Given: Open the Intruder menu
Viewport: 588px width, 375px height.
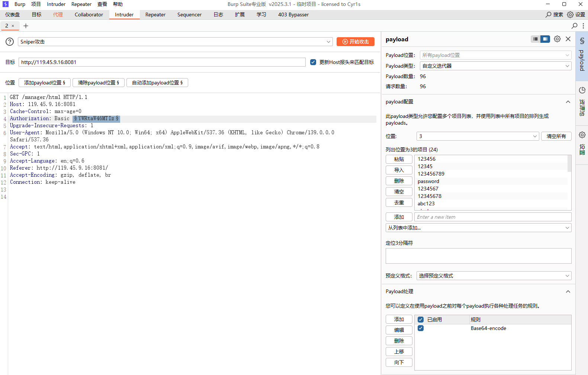Looking at the screenshot, I should [56, 4].
